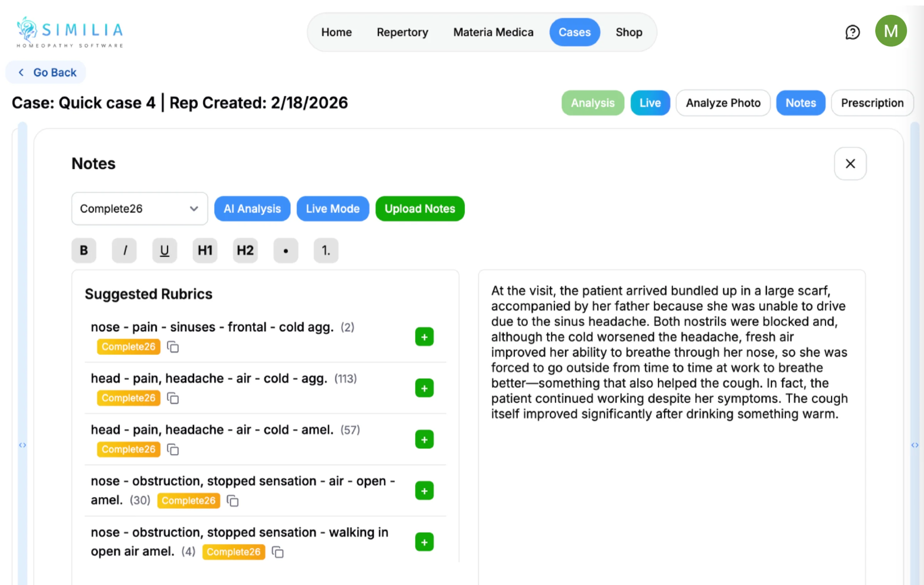Image resolution: width=924 pixels, height=585 pixels.
Task: Toggle underline formatting
Action: tap(164, 250)
